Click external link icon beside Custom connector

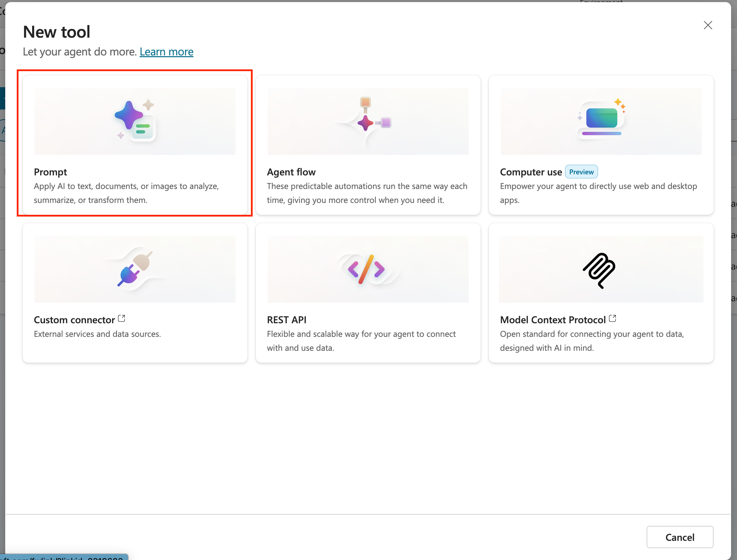coord(121,318)
